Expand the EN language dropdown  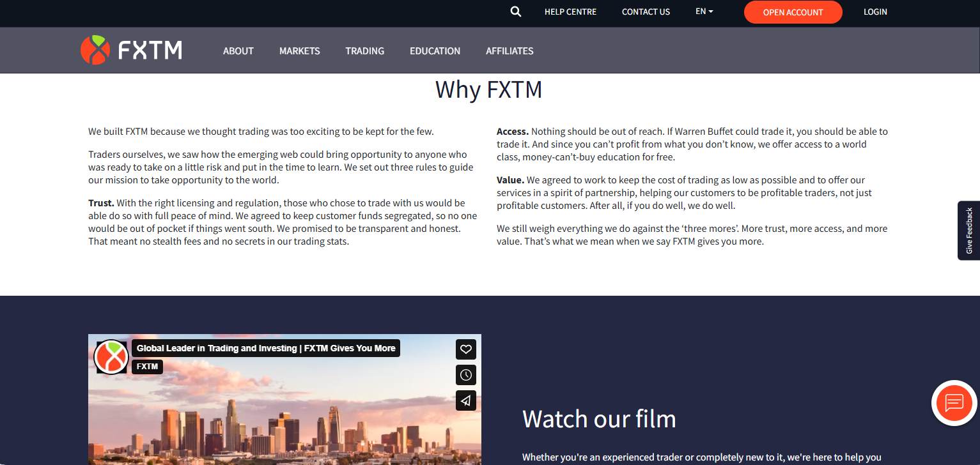click(704, 11)
